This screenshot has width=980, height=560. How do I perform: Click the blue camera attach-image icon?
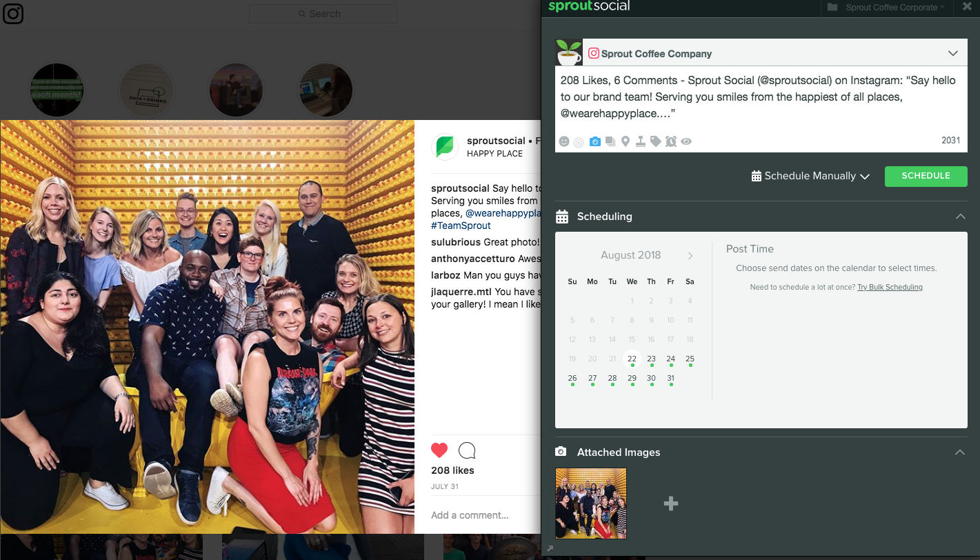coord(594,141)
